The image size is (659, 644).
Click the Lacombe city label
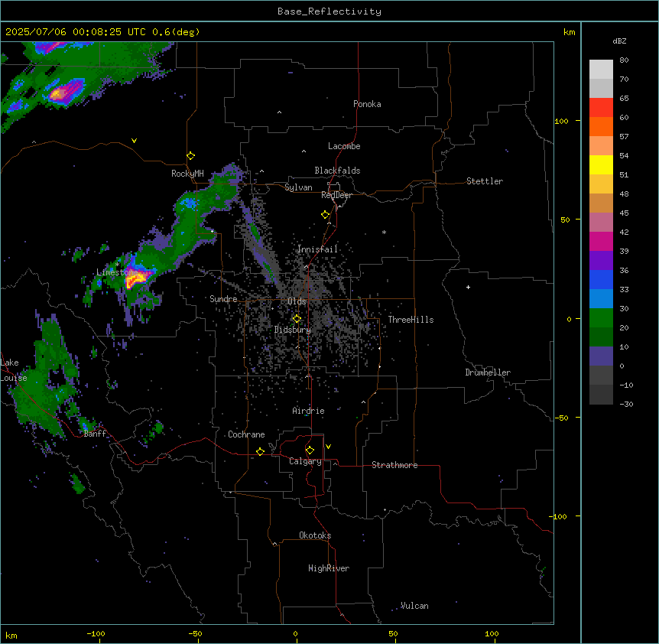344,146
